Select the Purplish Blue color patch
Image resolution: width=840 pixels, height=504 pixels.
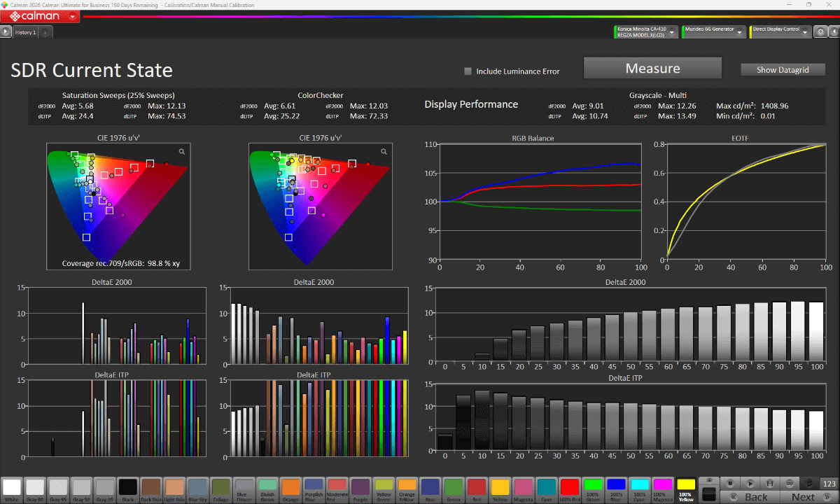314,489
